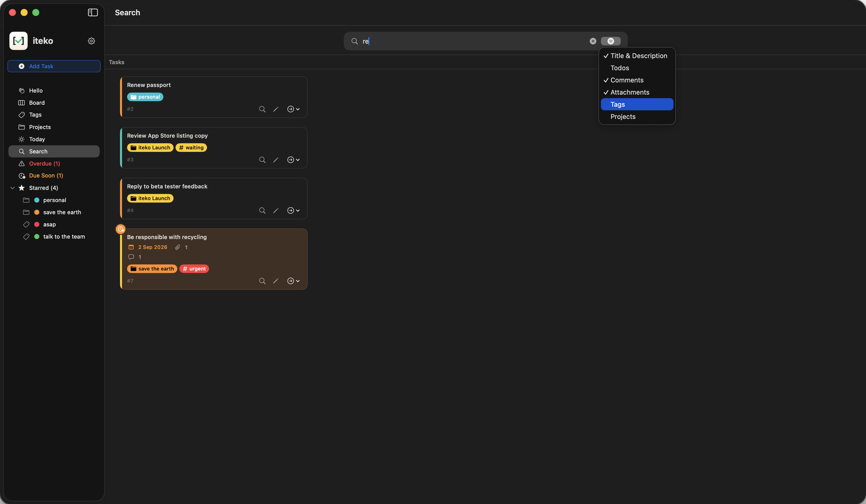Open starred personal project
Image resolution: width=866 pixels, height=504 pixels.
pos(54,200)
